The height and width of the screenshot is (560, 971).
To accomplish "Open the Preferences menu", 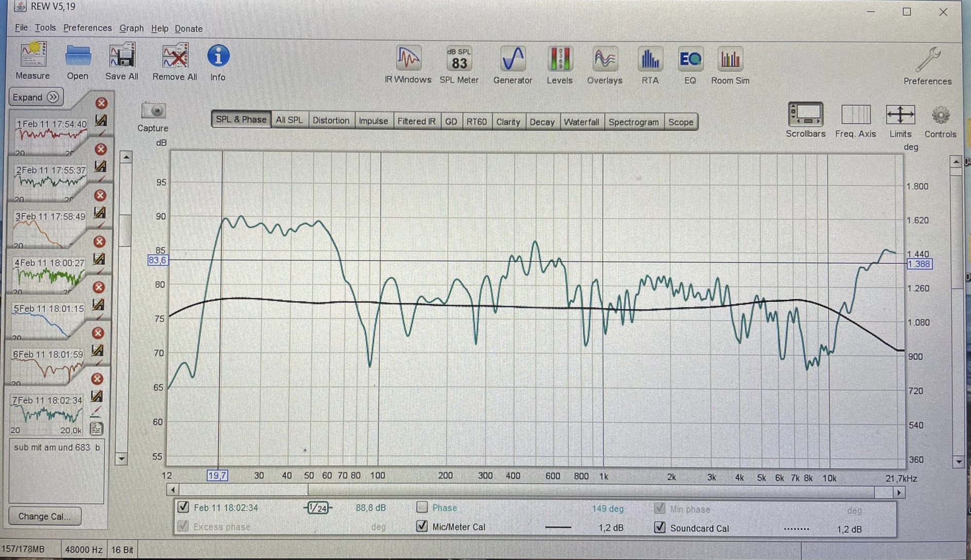I will (87, 28).
